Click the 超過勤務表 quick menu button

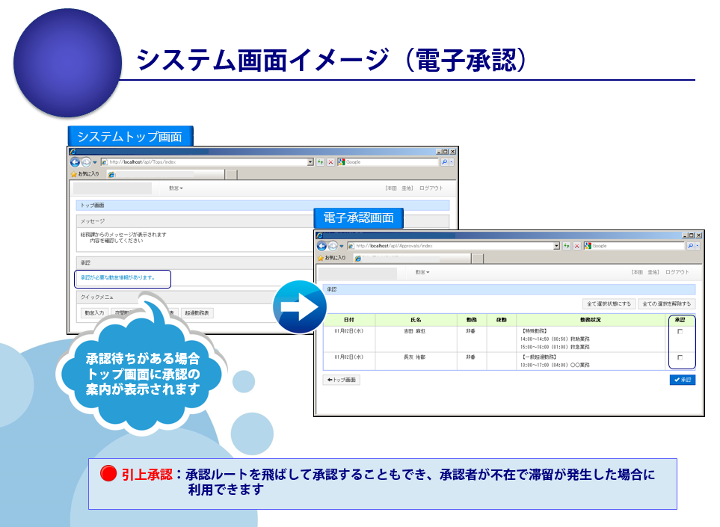point(197,313)
